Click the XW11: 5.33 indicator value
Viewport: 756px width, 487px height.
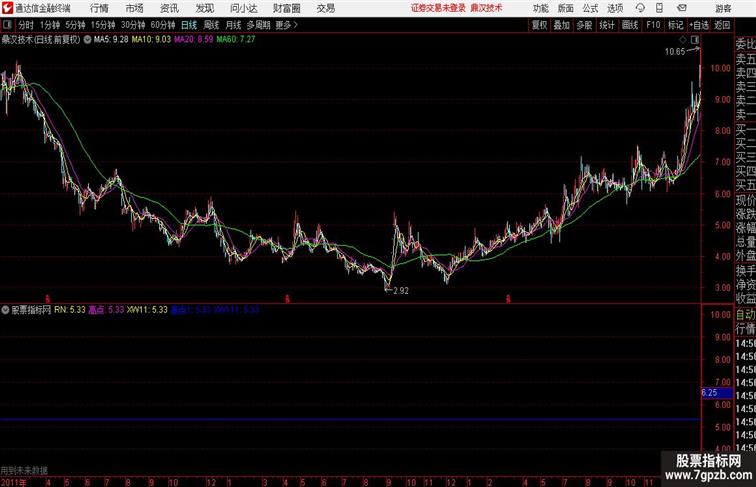tap(147, 310)
